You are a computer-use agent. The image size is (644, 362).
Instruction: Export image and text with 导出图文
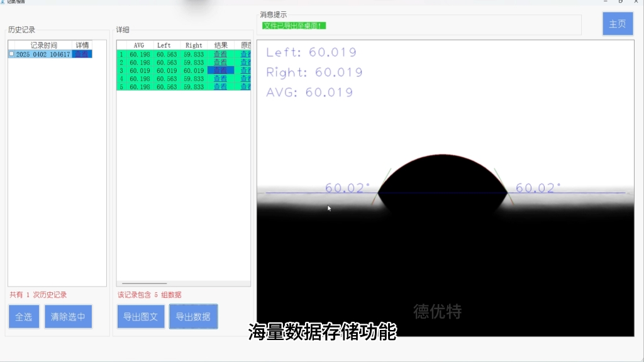point(141,317)
